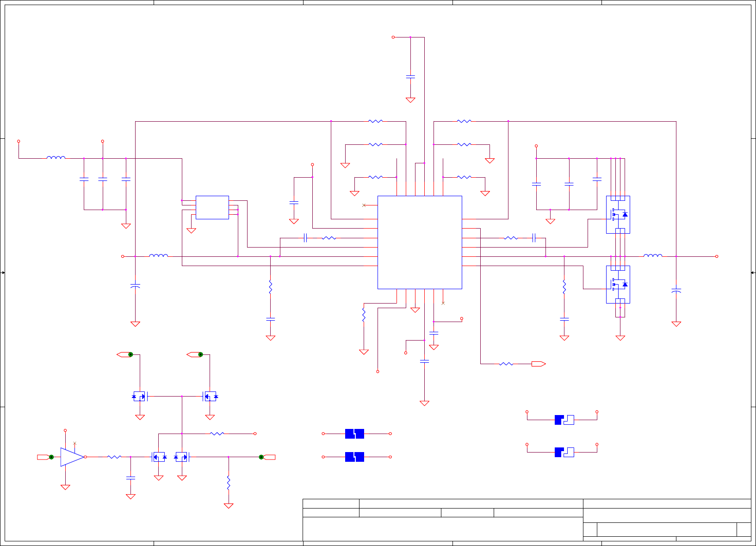The height and width of the screenshot is (546, 756).
Task: Select the upper solid blue jumper symbol
Action: 354,434
